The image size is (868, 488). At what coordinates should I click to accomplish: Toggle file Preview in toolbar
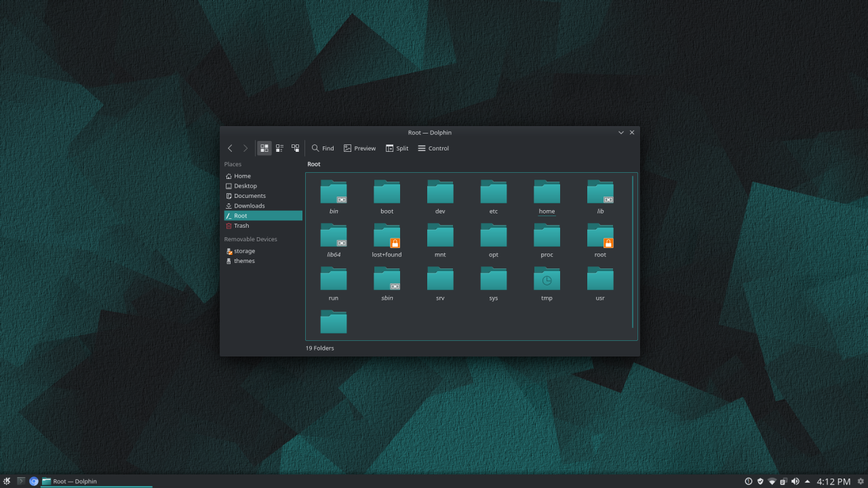[359, 148]
